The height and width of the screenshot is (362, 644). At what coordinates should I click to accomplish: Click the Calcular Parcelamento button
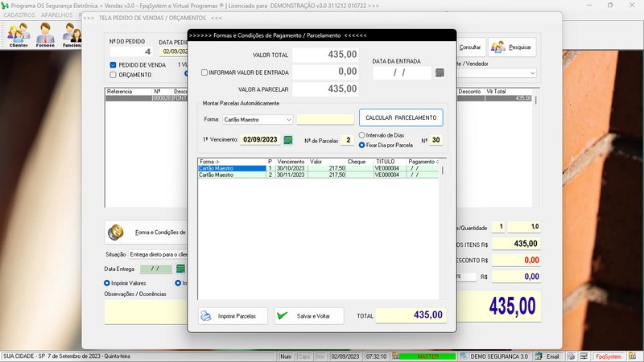(400, 118)
